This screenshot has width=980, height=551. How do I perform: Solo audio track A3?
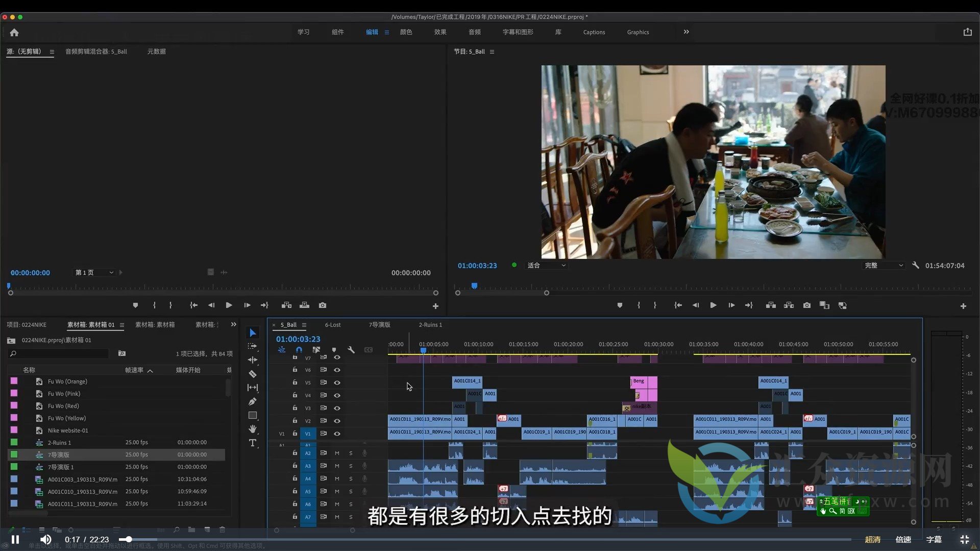point(351,466)
